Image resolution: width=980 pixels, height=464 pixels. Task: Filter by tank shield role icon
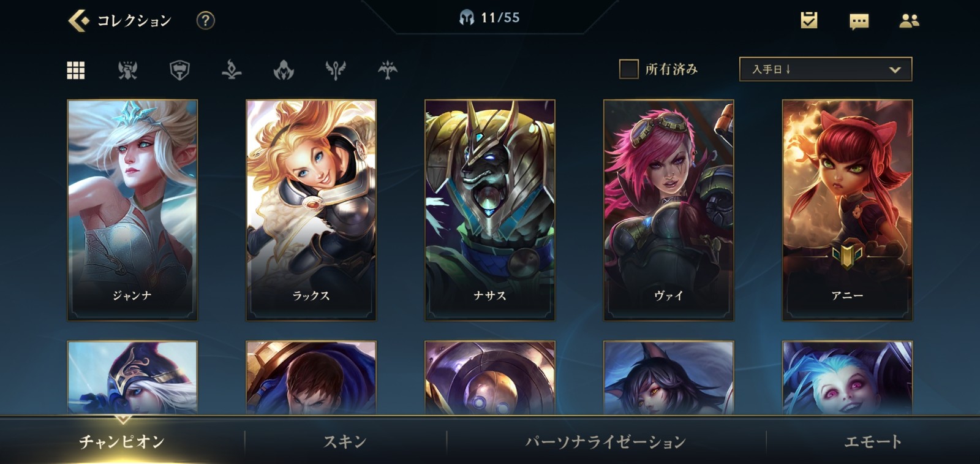179,70
